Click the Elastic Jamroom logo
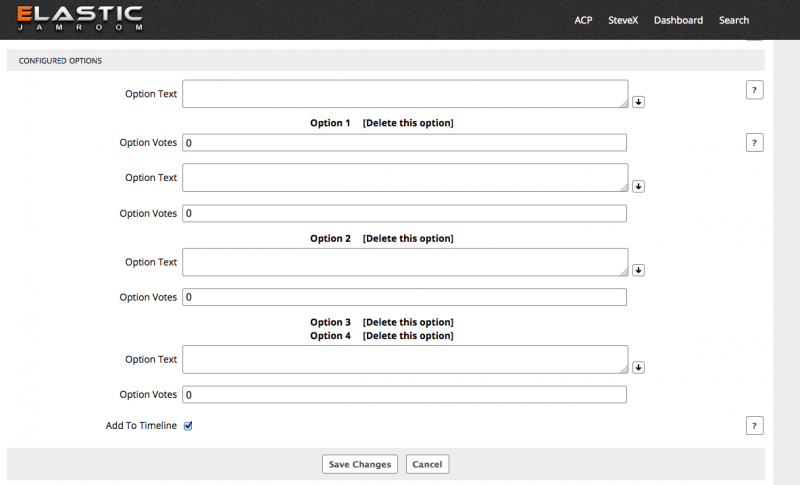Viewport: 800px width, 485px height. (x=80, y=18)
